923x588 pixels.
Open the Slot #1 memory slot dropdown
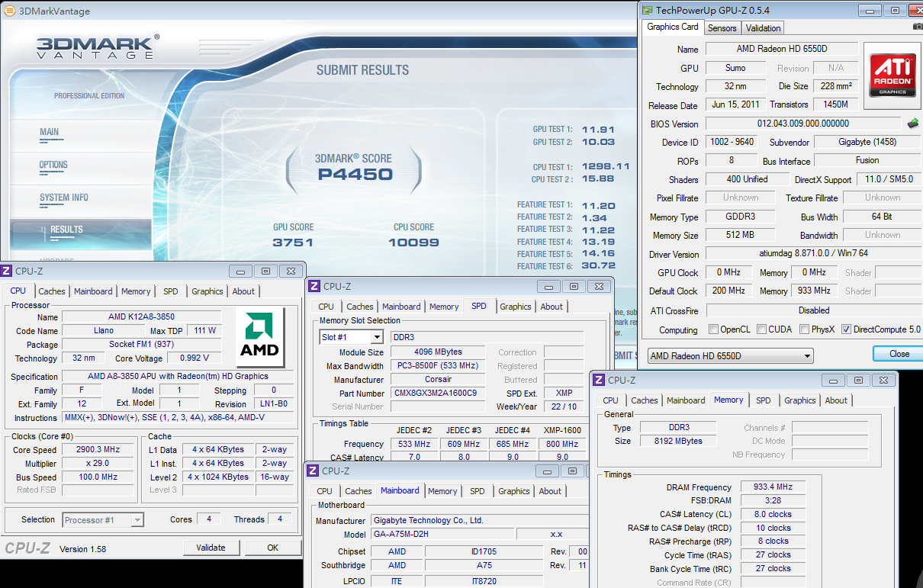click(x=377, y=337)
